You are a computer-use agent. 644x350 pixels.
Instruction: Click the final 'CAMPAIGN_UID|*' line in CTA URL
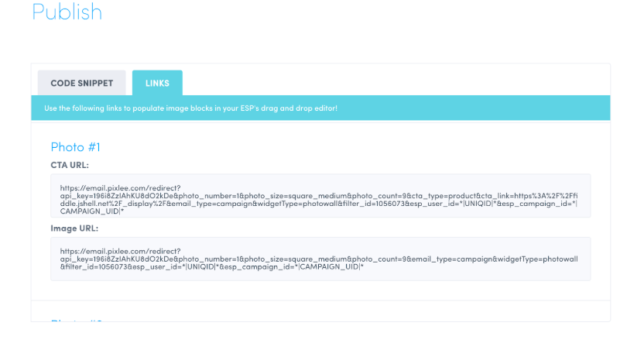92,212
